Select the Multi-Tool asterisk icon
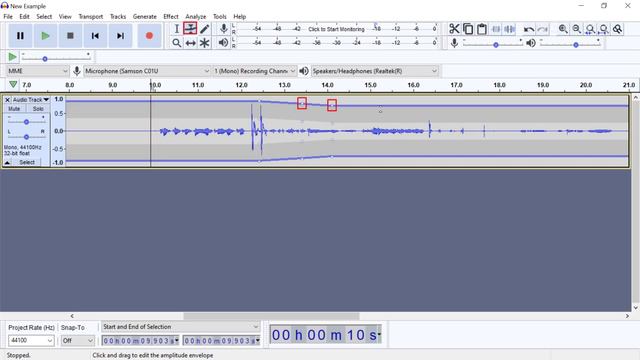640x360 pixels. pyautogui.click(x=204, y=42)
